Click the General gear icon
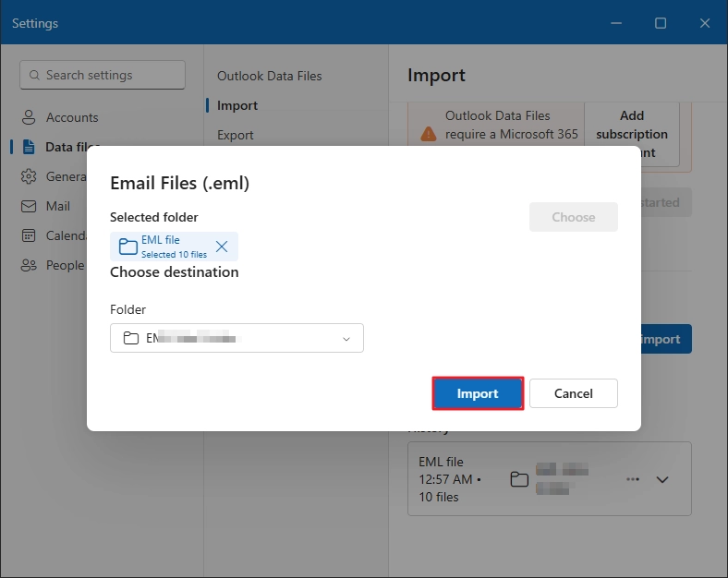This screenshot has width=728, height=578. pyautogui.click(x=29, y=176)
